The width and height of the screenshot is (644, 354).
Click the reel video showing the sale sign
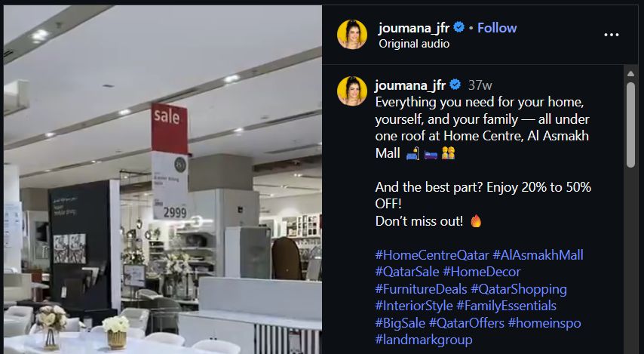163,179
